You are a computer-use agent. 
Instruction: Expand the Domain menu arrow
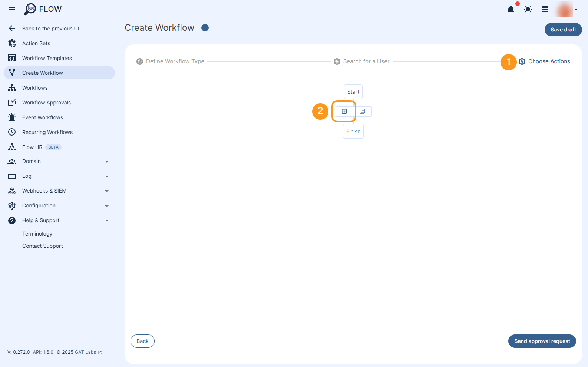pos(107,161)
